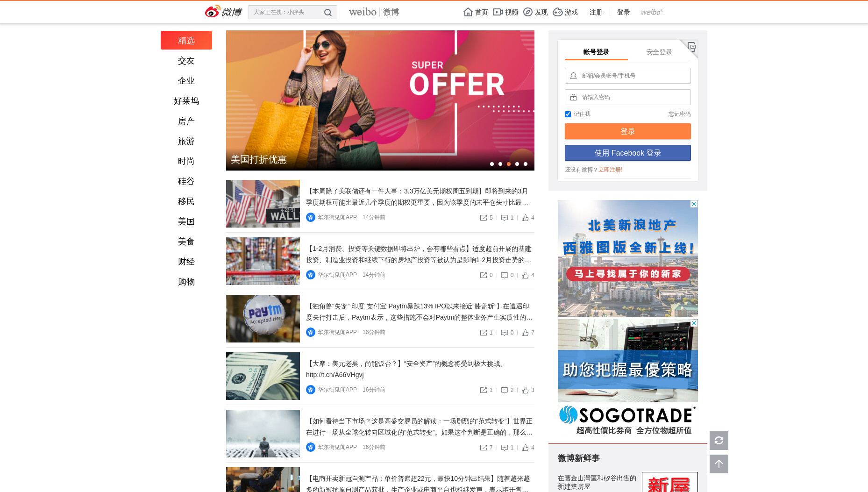Focus the 请输入密码 password field
Image resolution: width=868 pixels, height=492 pixels.
click(628, 97)
